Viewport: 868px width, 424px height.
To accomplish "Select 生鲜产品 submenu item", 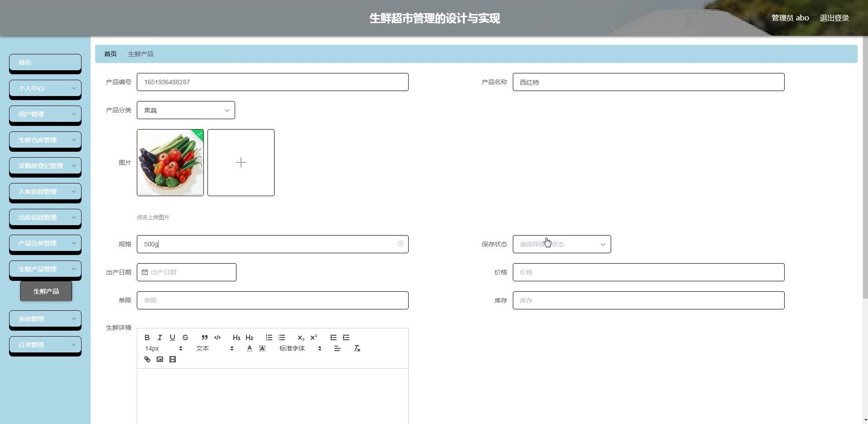I will [46, 291].
